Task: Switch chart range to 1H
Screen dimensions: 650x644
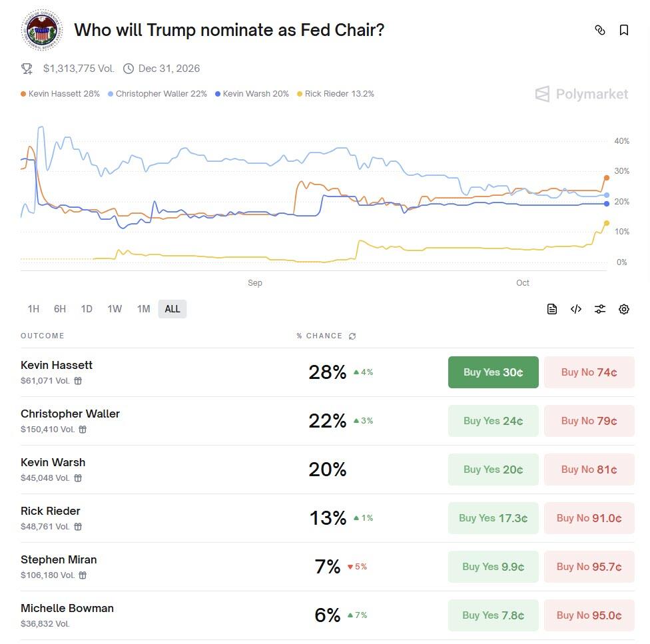Action: [x=33, y=309]
